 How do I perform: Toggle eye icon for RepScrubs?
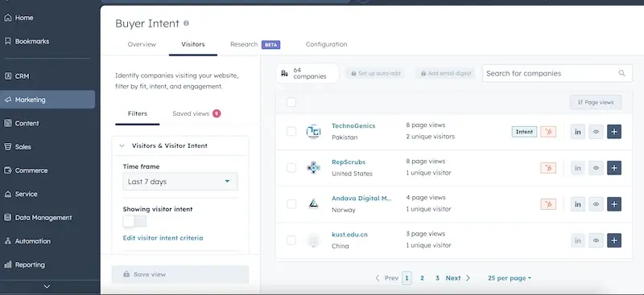coord(596,168)
